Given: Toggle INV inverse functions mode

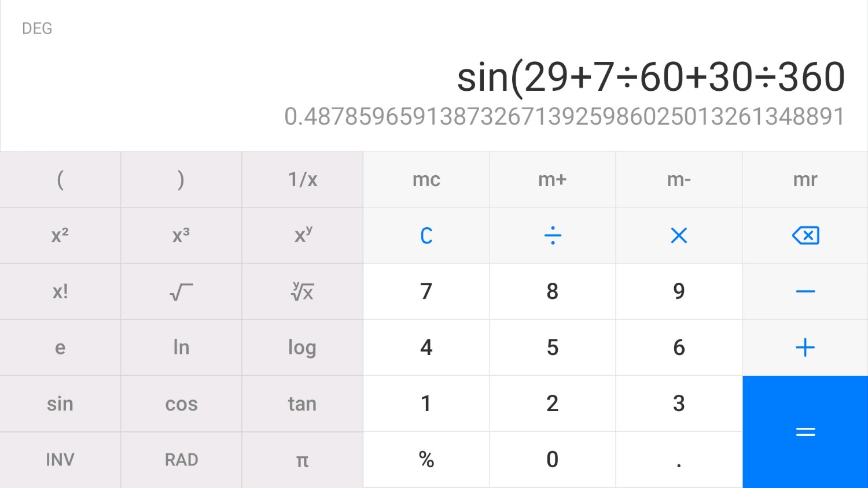Looking at the screenshot, I should tap(60, 460).
